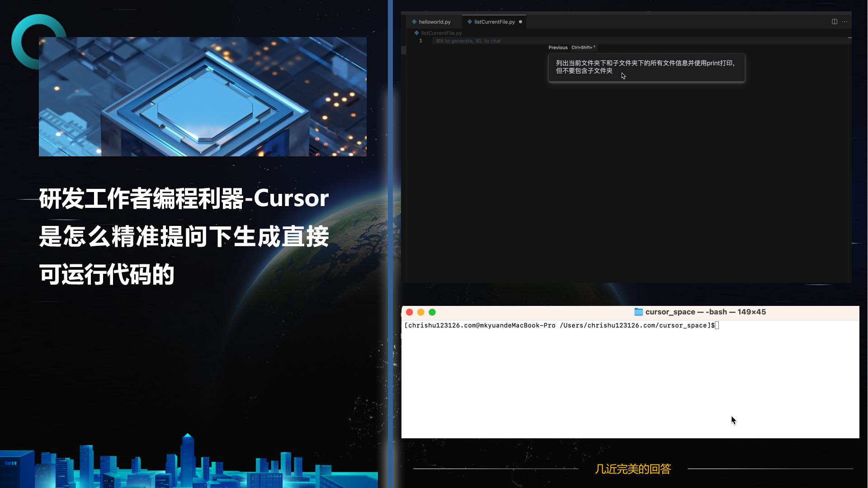
Task: Click editor line 1 placeholder text
Action: click(x=468, y=41)
